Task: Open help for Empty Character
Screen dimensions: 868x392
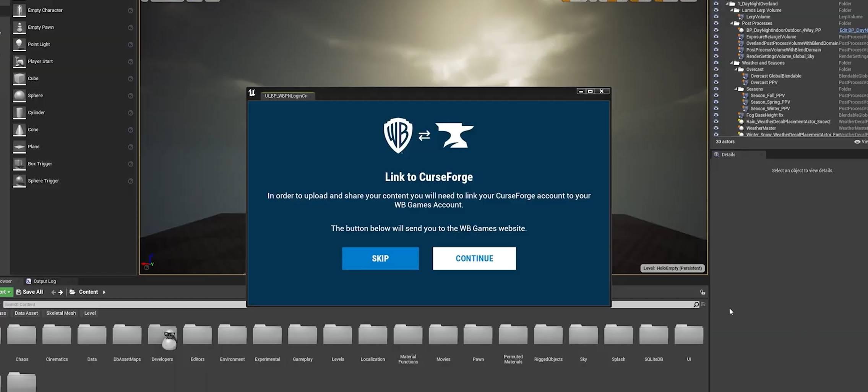Action: point(130,11)
